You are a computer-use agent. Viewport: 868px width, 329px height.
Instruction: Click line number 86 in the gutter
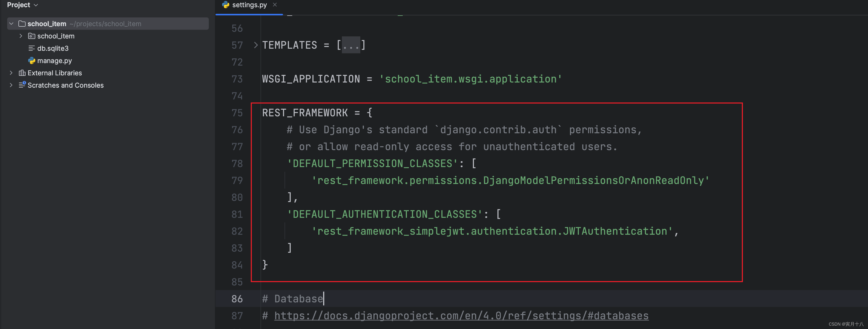click(237, 299)
